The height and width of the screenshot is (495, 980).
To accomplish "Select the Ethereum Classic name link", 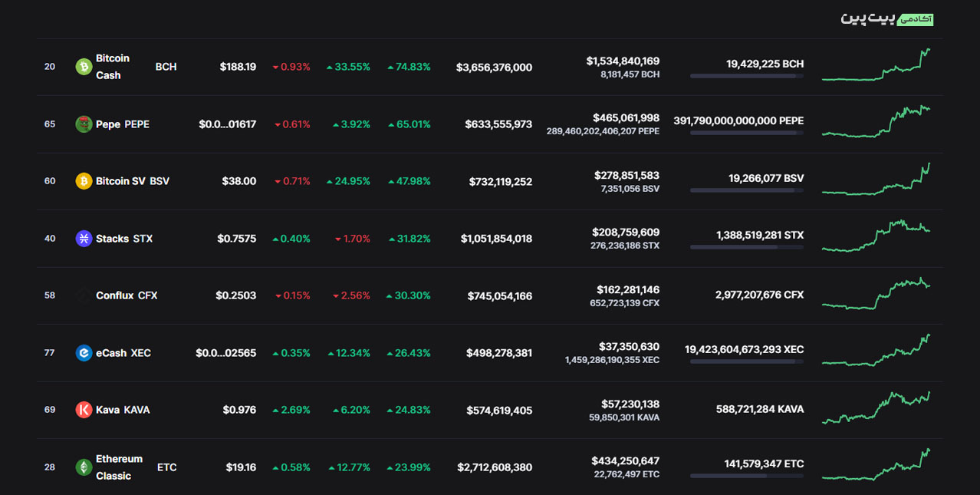I will tap(119, 467).
